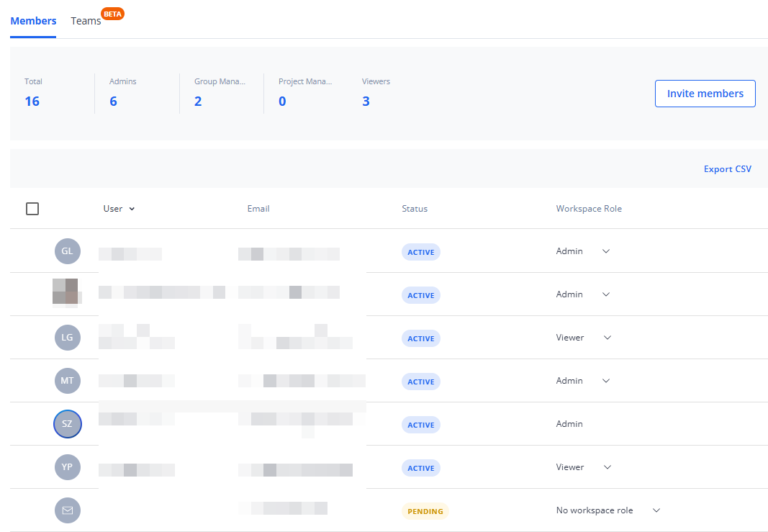Screen dimensions: 768x532
Task: Open the LG row Viewer role dropdown
Action: [x=583, y=338]
